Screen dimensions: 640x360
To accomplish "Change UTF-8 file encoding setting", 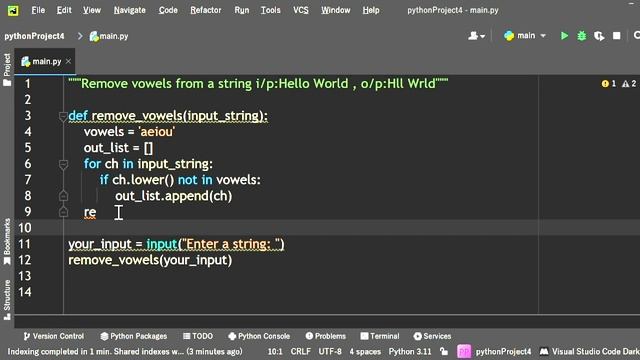I will (330, 351).
